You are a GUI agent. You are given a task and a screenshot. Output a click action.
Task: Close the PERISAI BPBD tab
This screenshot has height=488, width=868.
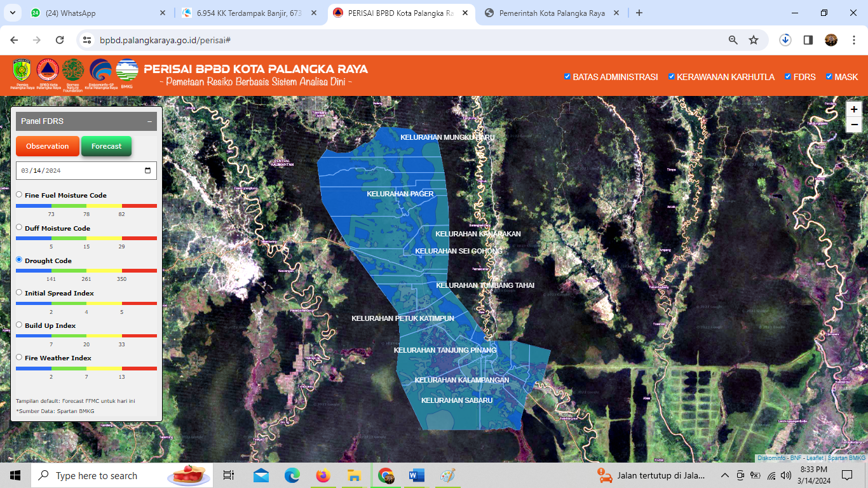click(465, 13)
